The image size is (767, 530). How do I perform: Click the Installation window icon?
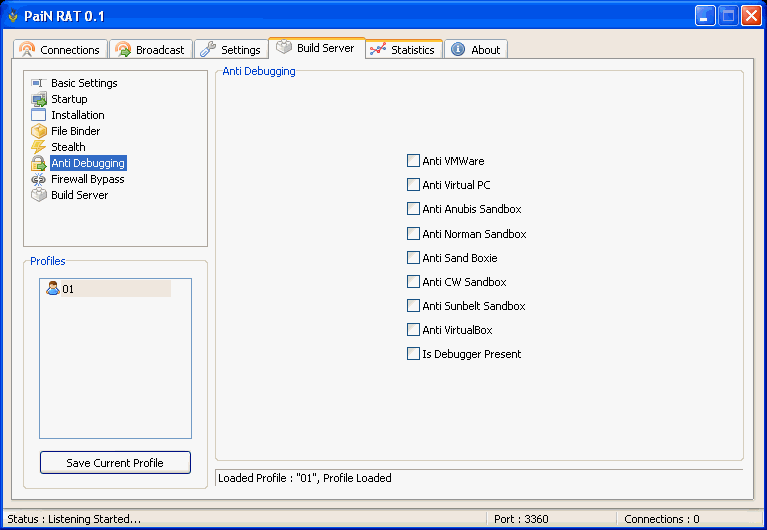point(39,115)
